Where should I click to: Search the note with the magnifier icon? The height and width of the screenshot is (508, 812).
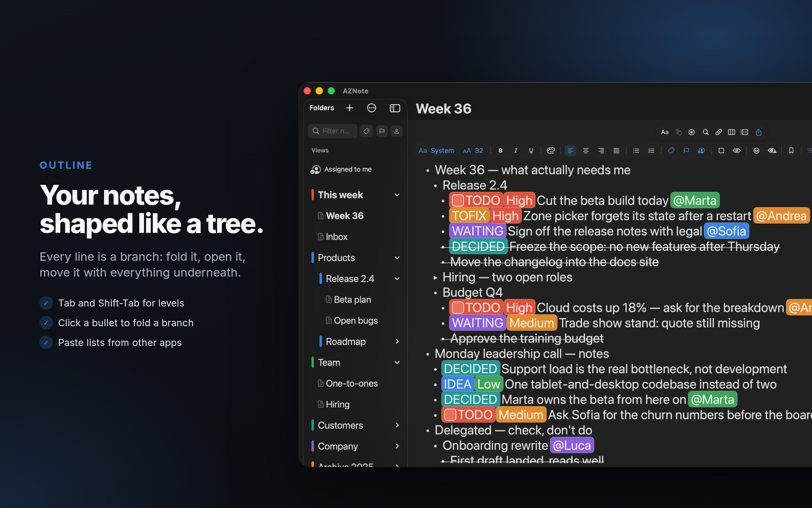click(705, 132)
